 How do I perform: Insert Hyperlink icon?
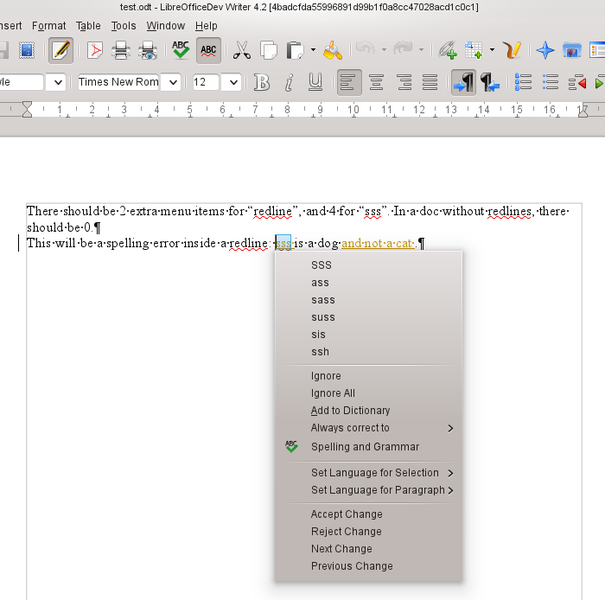(448, 51)
